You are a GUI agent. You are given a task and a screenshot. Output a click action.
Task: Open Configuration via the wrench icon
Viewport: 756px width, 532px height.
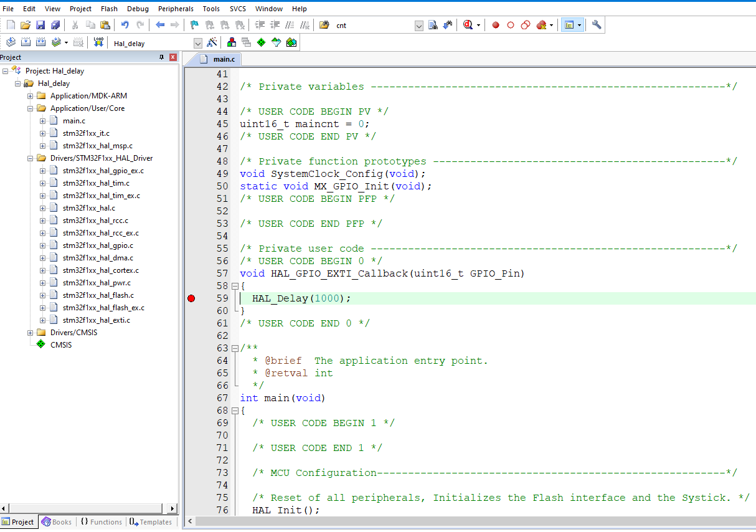pyautogui.click(x=597, y=25)
